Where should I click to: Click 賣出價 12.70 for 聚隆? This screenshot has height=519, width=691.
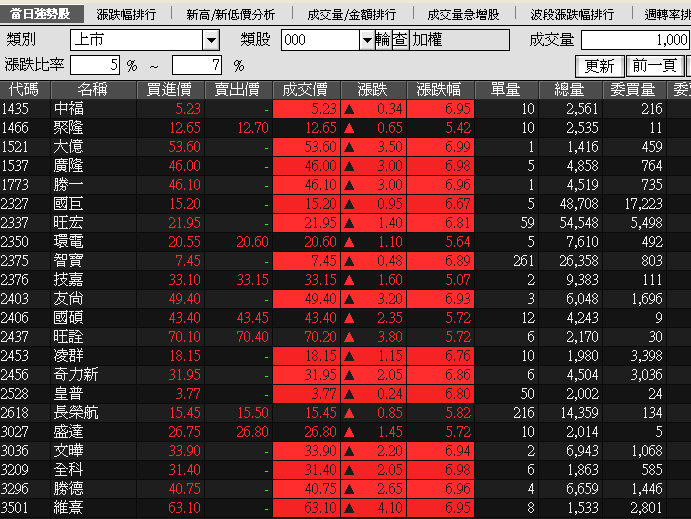[x=253, y=128]
